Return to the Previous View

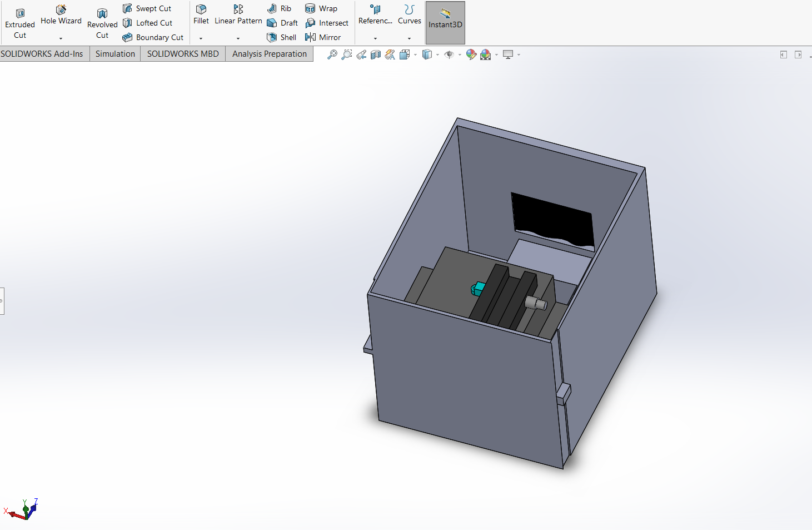point(361,55)
